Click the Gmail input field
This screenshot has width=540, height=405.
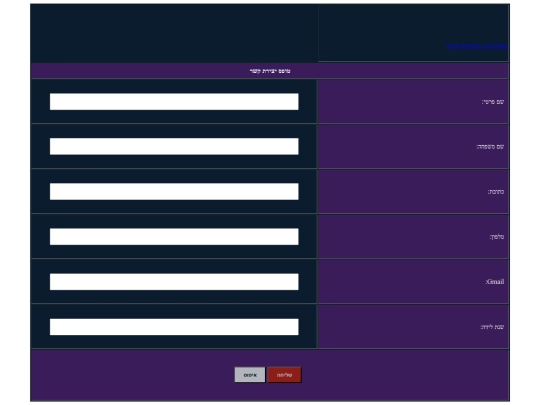pos(174,282)
